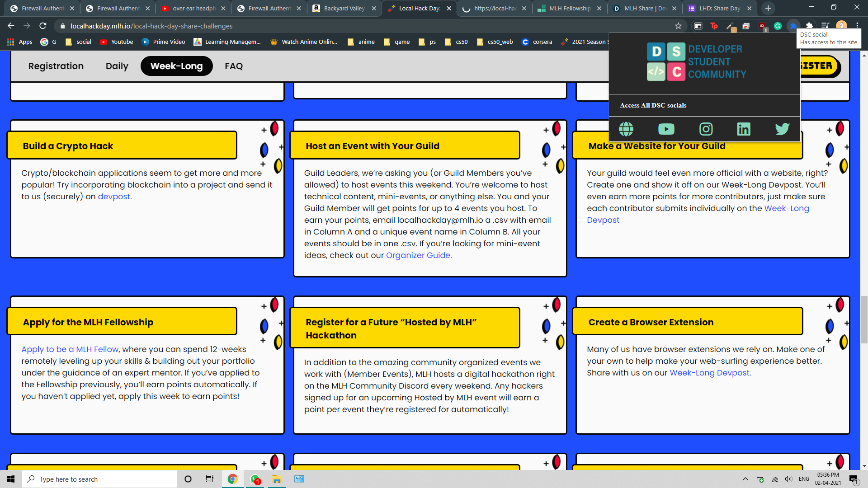This screenshot has width=868, height=488.
Task: Open DSC Twitter bird icon
Action: 782,129
